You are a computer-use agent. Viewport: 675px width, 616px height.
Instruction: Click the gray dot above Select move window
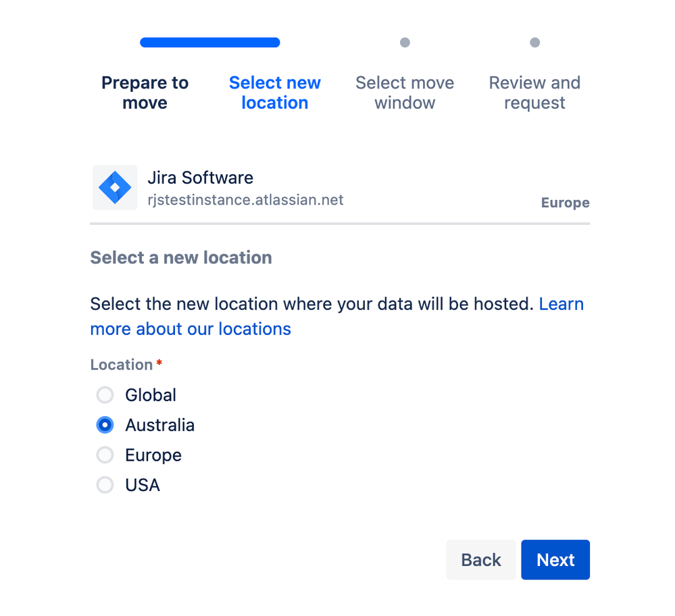pos(404,42)
